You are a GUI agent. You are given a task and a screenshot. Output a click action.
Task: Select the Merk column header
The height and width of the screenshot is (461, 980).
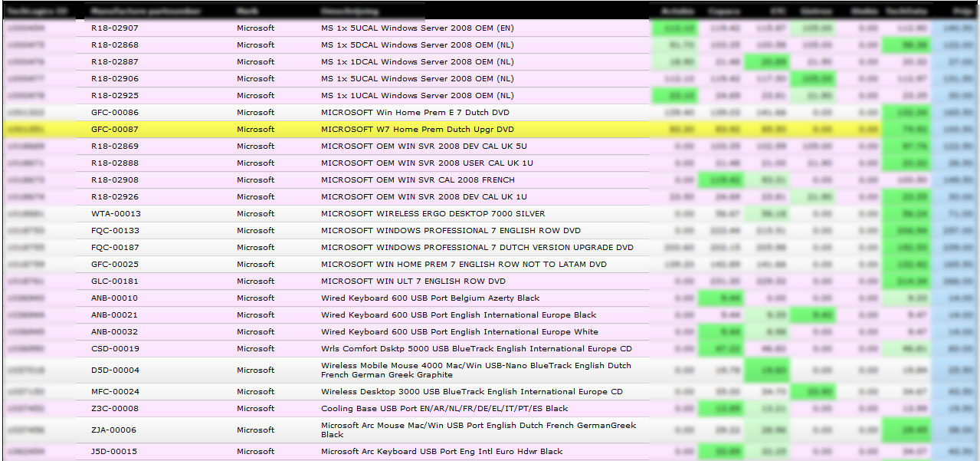point(247,12)
